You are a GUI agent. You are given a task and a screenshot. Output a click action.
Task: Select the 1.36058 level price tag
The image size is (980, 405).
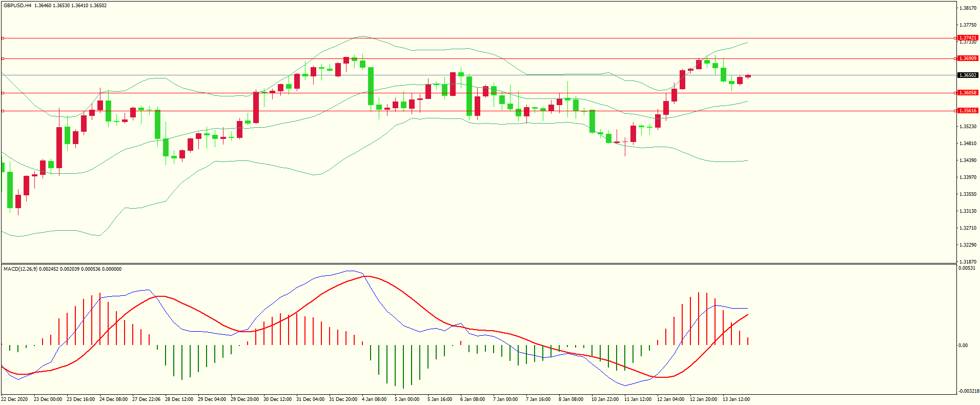coord(968,93)
